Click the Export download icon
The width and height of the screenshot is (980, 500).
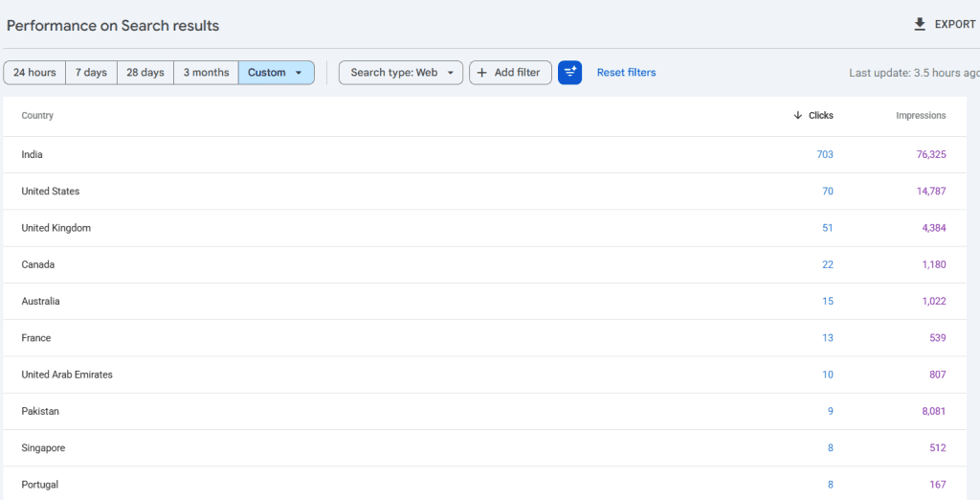tap(920, 24)
